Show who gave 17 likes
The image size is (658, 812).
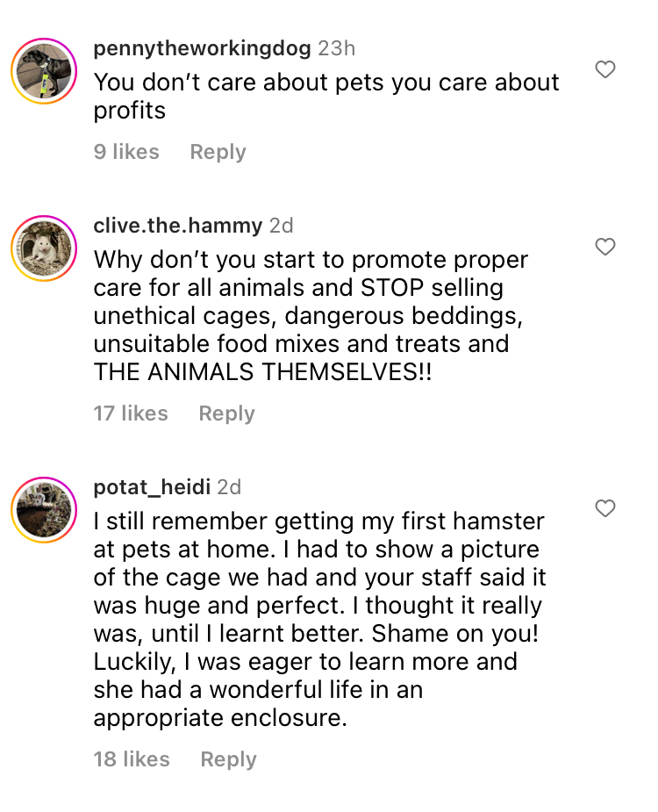click(x=131, y=413)
